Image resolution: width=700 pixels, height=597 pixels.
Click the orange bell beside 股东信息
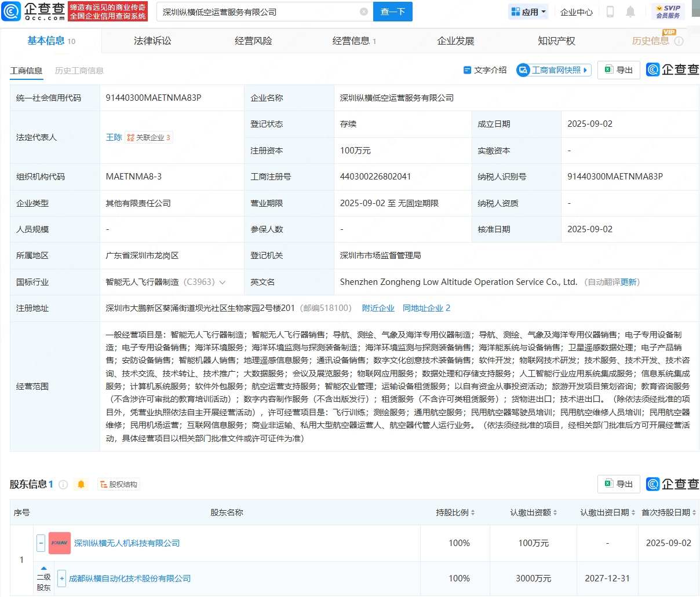pyautogui.click(x=81, y=484)
